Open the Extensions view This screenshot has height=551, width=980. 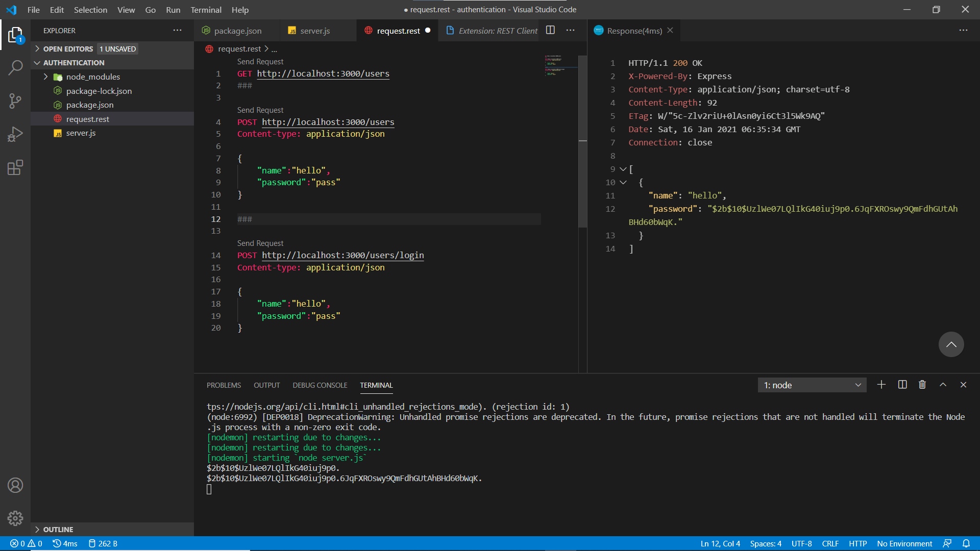click(x=15, y=167)
